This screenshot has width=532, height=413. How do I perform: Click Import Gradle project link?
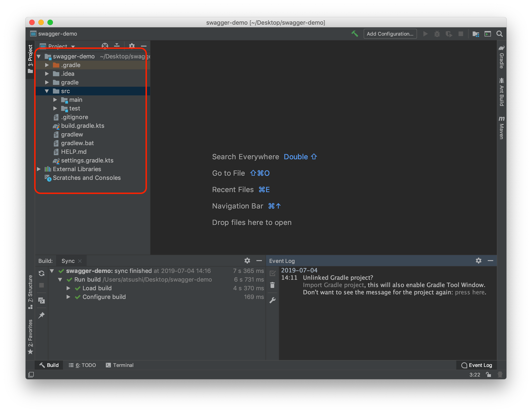tap(333, 285)
